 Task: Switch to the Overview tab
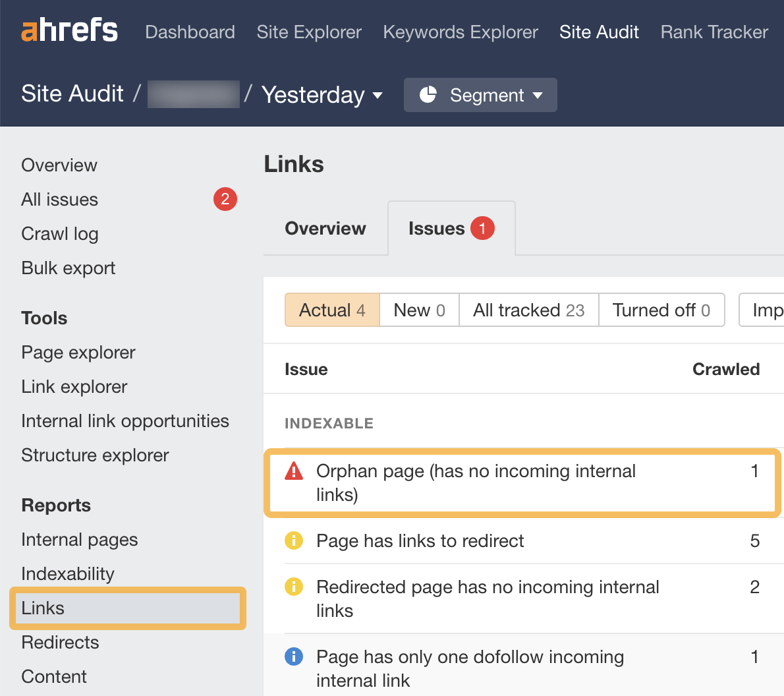[325, 228]
